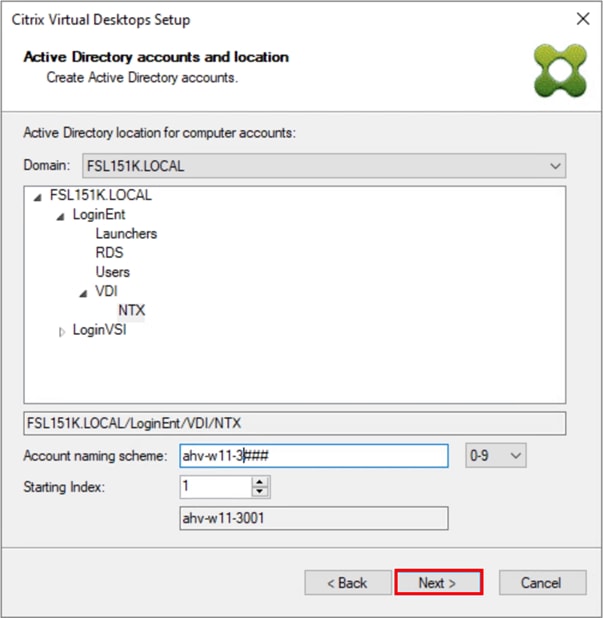Select the LoginVSI organizational unit
Image resolution: width=603 pixels, height=618 pixels.
pos(99,329)
